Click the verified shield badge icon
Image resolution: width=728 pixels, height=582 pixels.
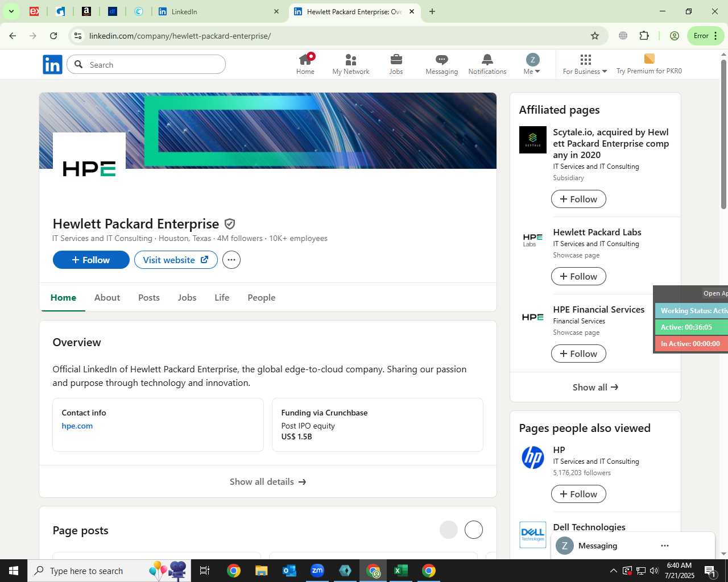230,224
